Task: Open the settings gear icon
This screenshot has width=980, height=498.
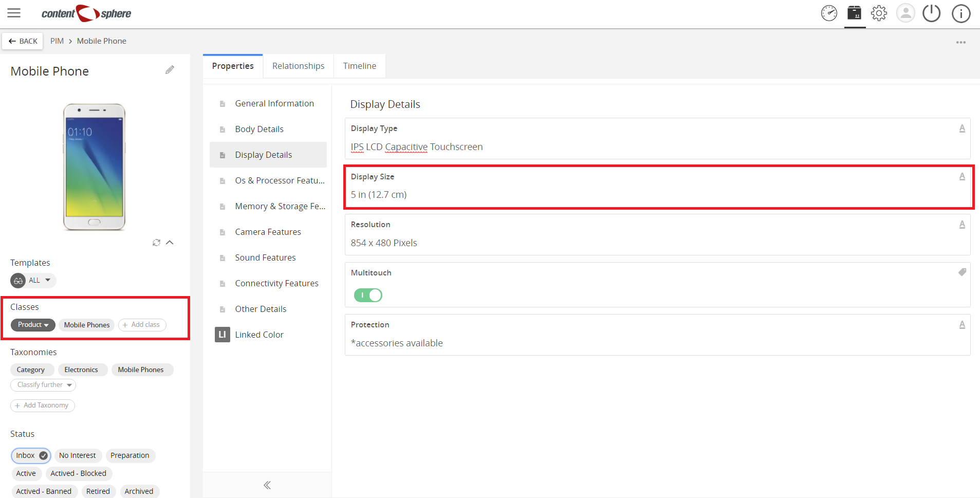Action: coord(879,13)
